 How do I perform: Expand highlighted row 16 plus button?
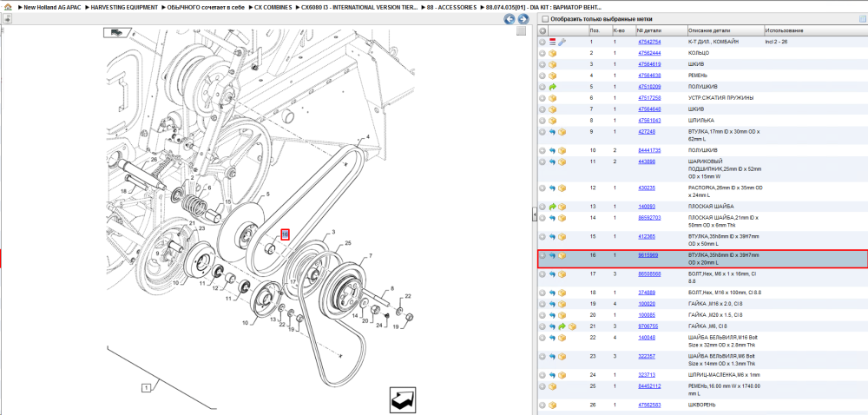click(x=542, y=255)
